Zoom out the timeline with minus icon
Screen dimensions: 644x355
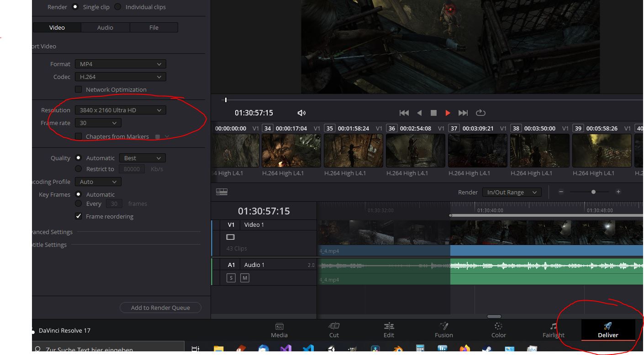coord(561,192)
